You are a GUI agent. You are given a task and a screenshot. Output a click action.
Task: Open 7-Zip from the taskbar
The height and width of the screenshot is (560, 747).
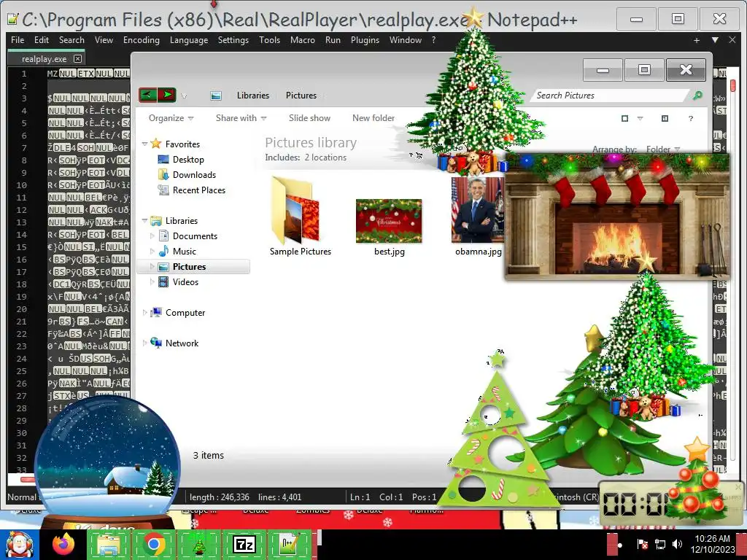point(244,545)
